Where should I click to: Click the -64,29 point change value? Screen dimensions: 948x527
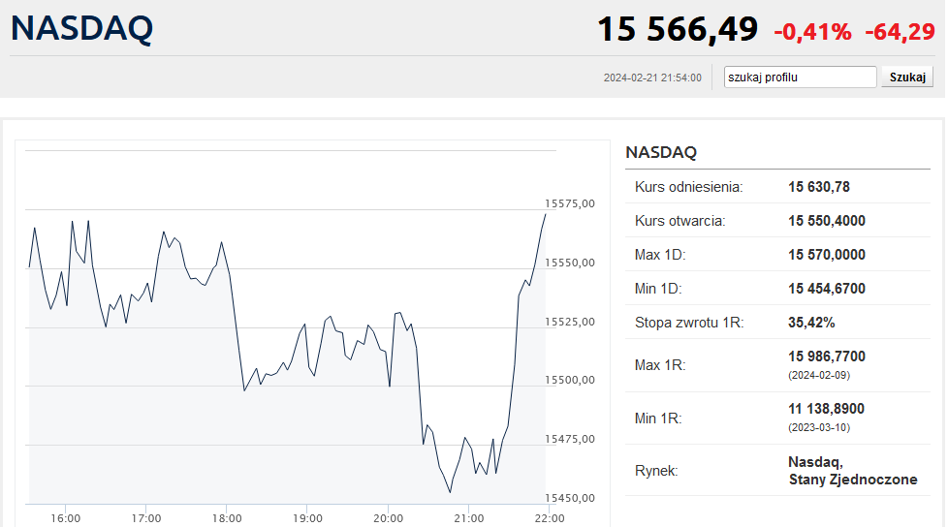coord(899,32)
